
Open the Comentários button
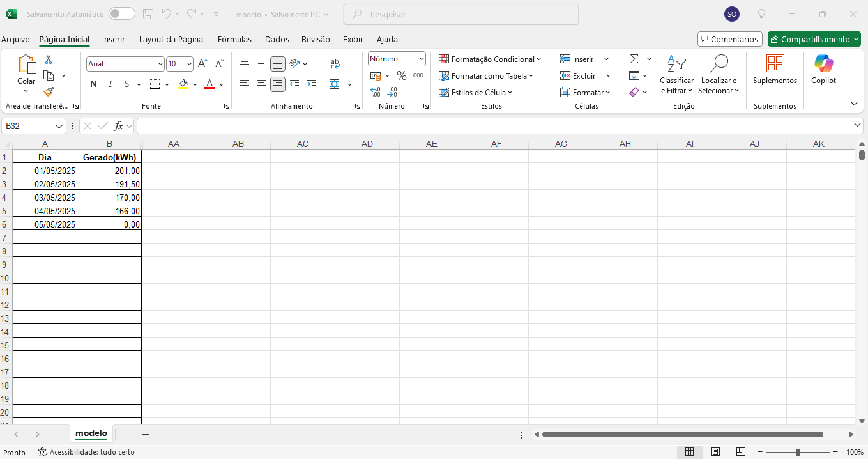pos(729,39)
